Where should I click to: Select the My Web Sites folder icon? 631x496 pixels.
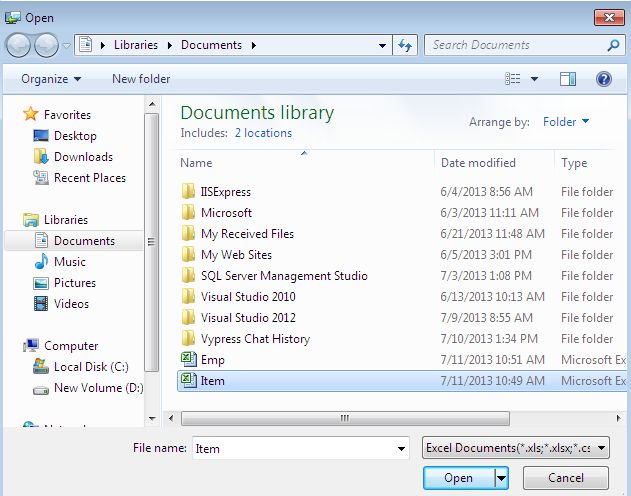[188, 254]
